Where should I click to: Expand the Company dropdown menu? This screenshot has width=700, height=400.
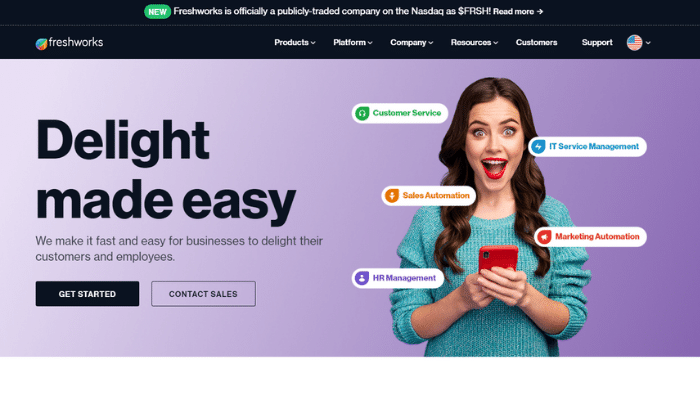412,42
